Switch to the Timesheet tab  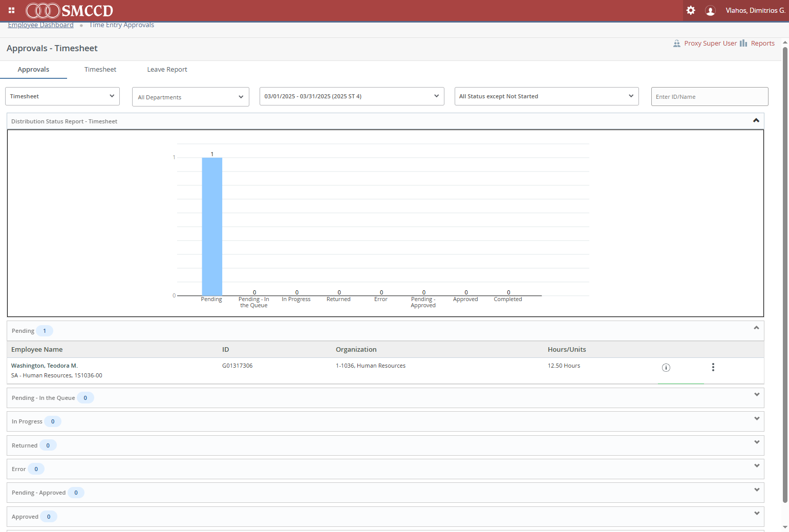coord(100,70)
